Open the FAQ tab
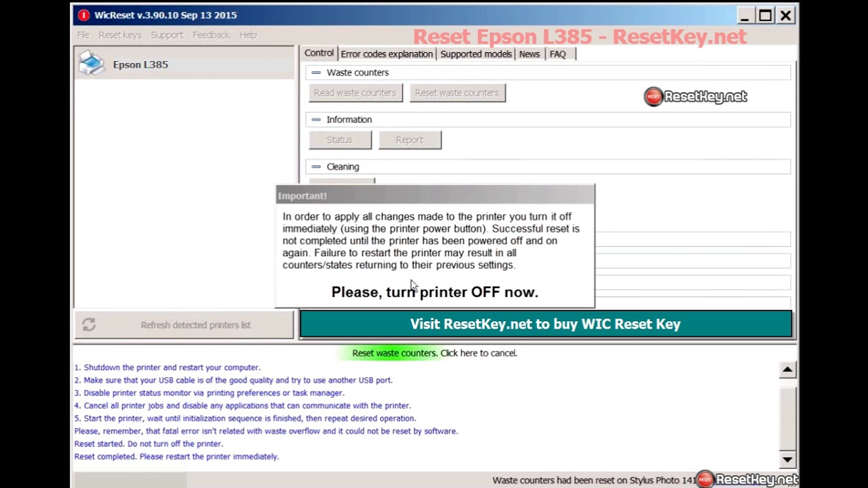 pyautogui.click(x=557, y=54)
